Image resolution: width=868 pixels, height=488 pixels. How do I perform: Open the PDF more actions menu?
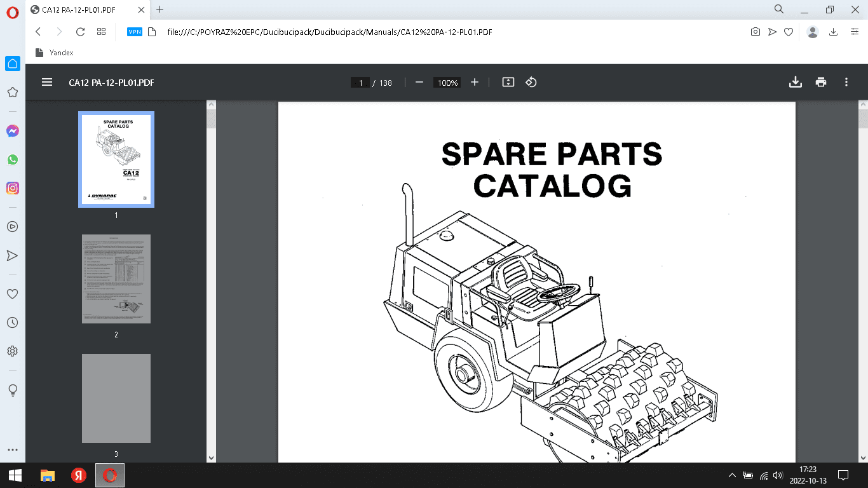point(846,83)
